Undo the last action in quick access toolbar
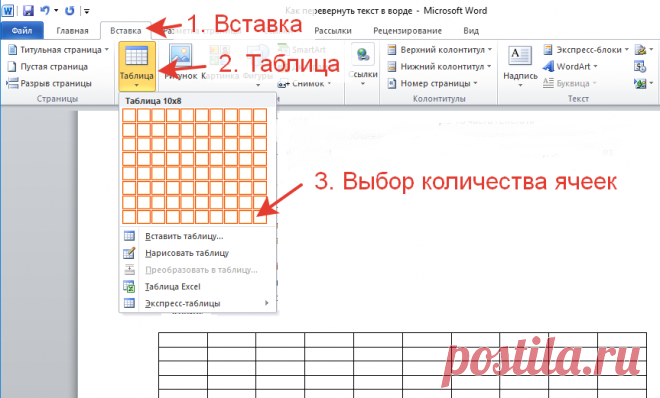The width and height of the screenshot is (660, 398). pyautogui.click(x=45, y=11)
